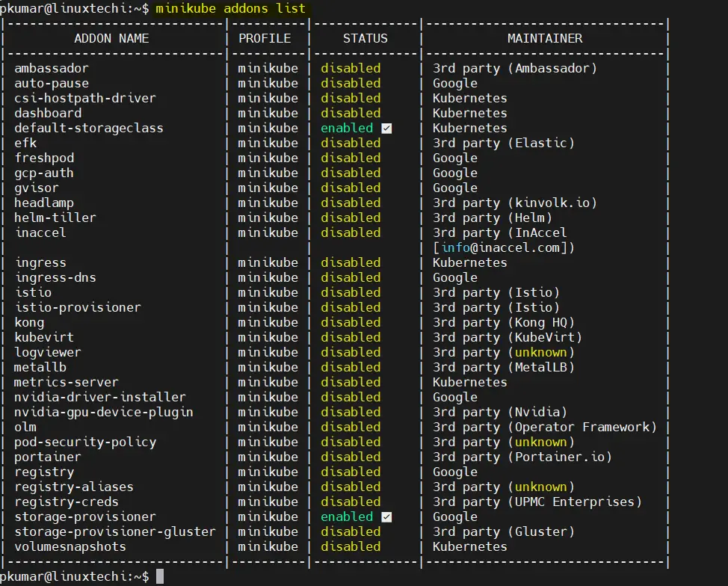Click the PROFILE column header

(265, 39)
